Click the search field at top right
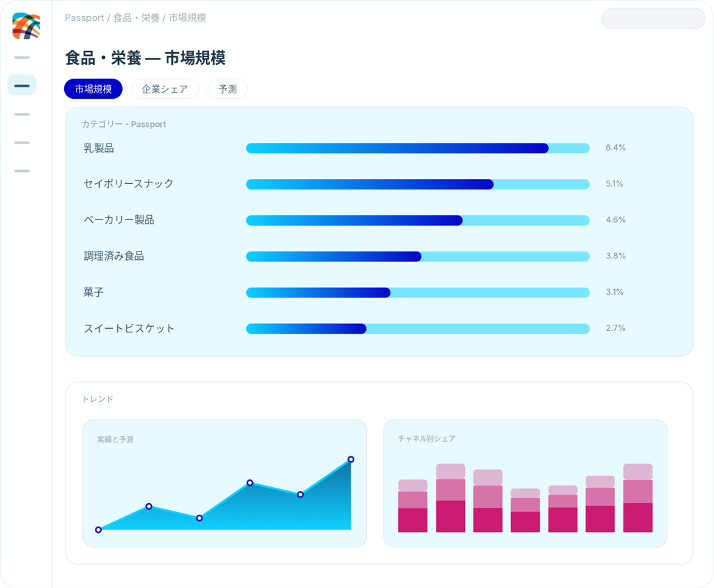The image size is (714, 588). click(x=653, y=19)
